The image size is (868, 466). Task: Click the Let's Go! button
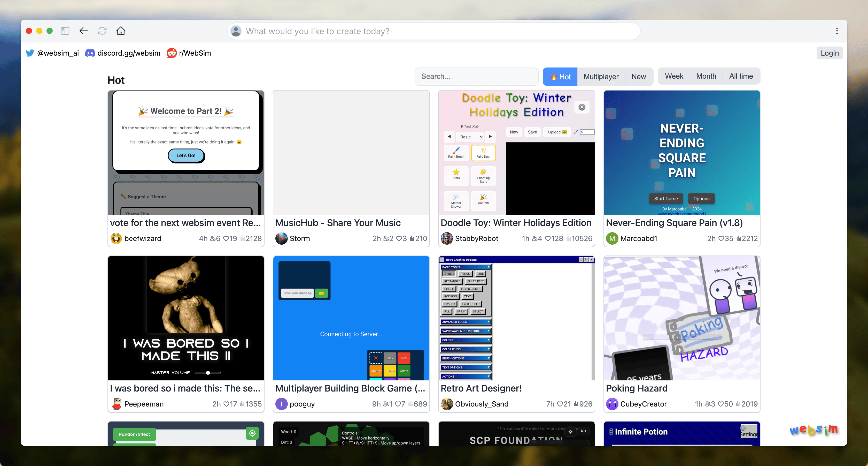click(186, 155)
